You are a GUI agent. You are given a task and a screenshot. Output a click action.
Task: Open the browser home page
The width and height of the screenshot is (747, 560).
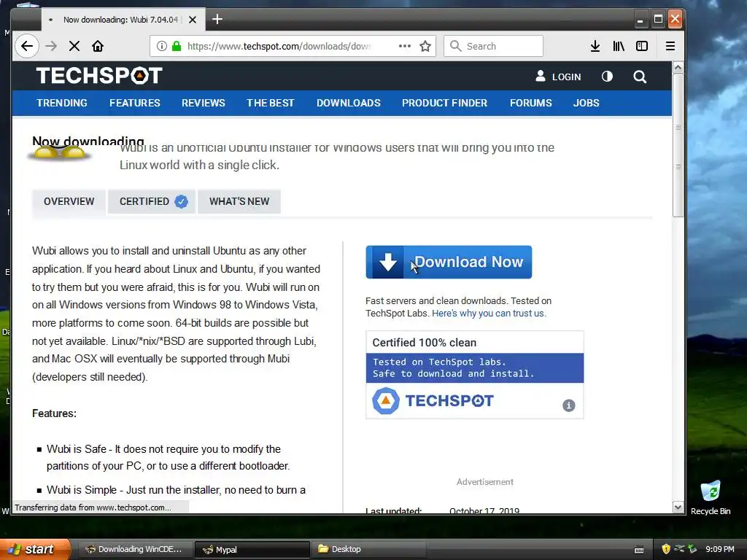(x=98, y=46)
